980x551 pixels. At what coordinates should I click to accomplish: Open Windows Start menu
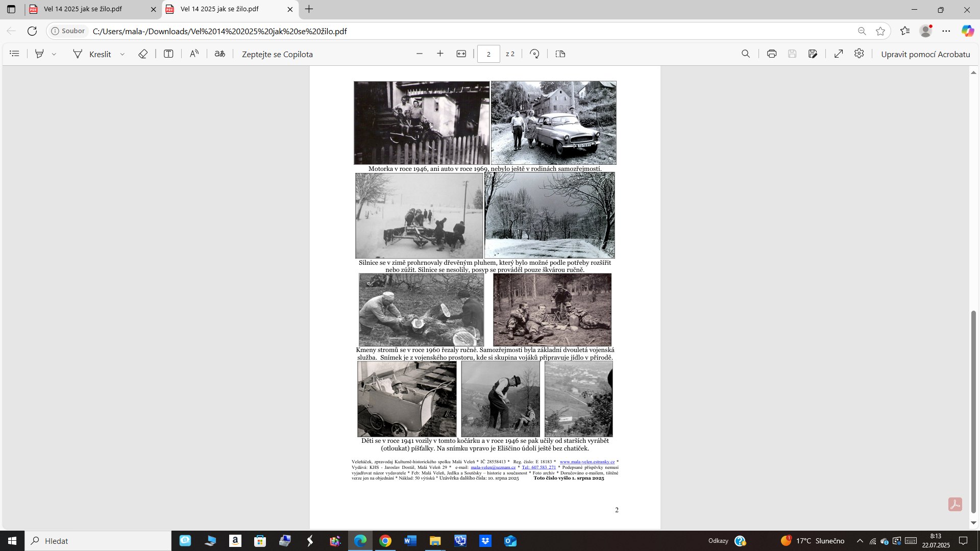12,541
